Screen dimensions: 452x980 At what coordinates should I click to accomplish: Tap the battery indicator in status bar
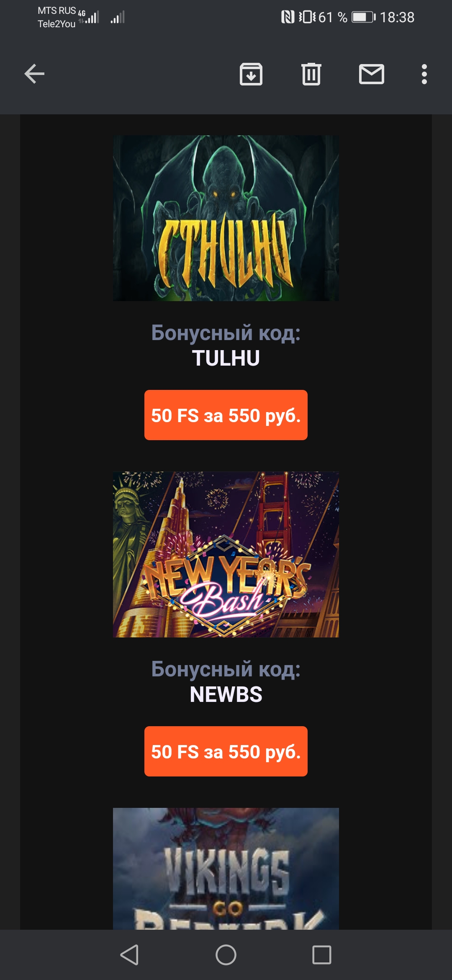[x=364, y=17]
